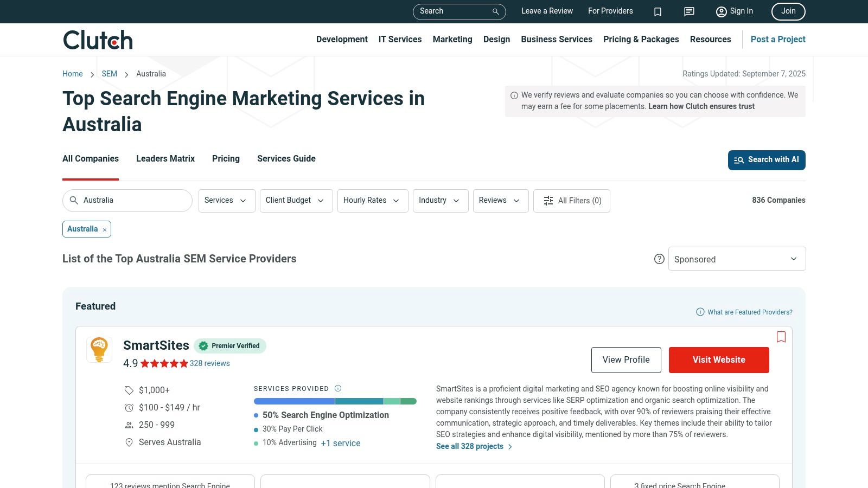
Task: Bookmark the SmartSites listing
Action: click(781, 337)
